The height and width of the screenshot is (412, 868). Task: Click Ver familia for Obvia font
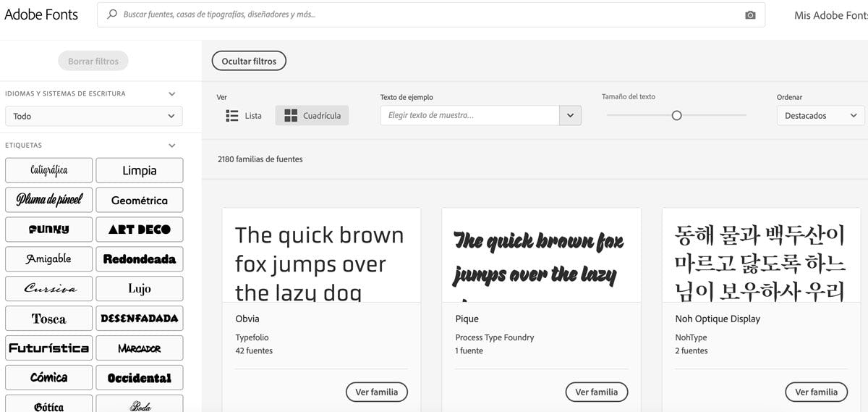pyautogui.click(x=377, y=392)
